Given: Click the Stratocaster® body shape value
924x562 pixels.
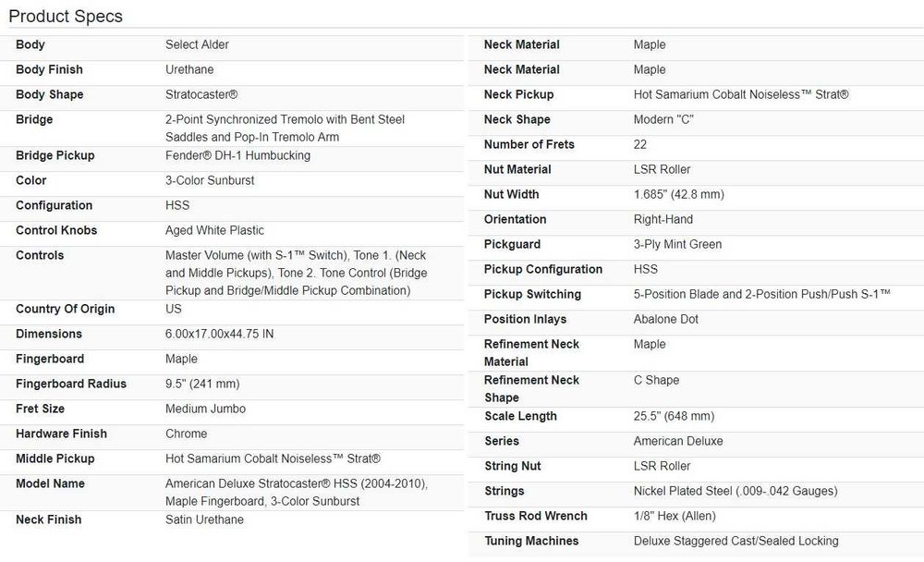Looking at the screenshot, I should tap(201, 94).
